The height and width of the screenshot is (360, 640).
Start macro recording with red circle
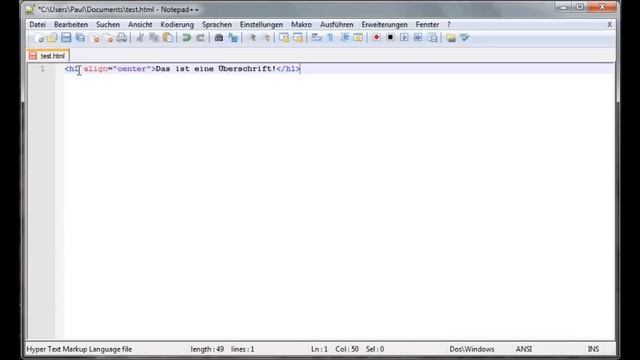click(x=376, y=38)
